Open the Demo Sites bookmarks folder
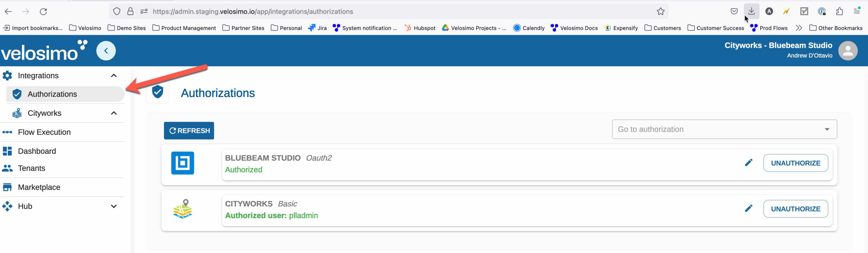Image resolution: width=868 pixels, height=253 pixels. pos(127,28)
